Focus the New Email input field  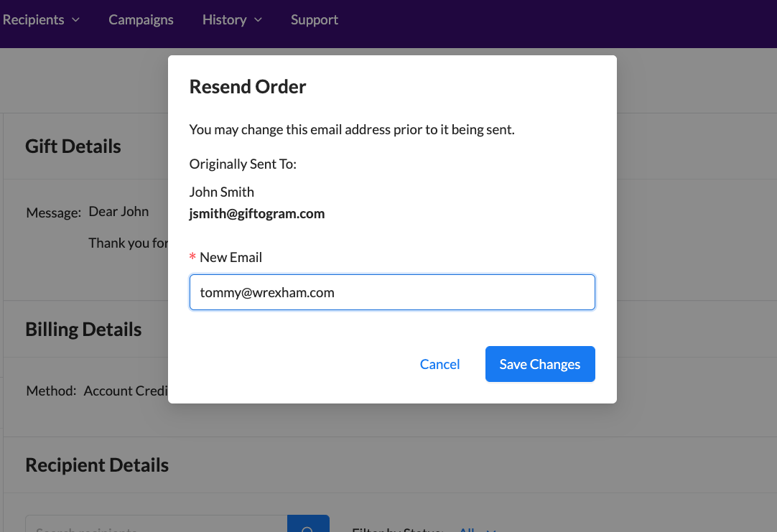point(392,292)
